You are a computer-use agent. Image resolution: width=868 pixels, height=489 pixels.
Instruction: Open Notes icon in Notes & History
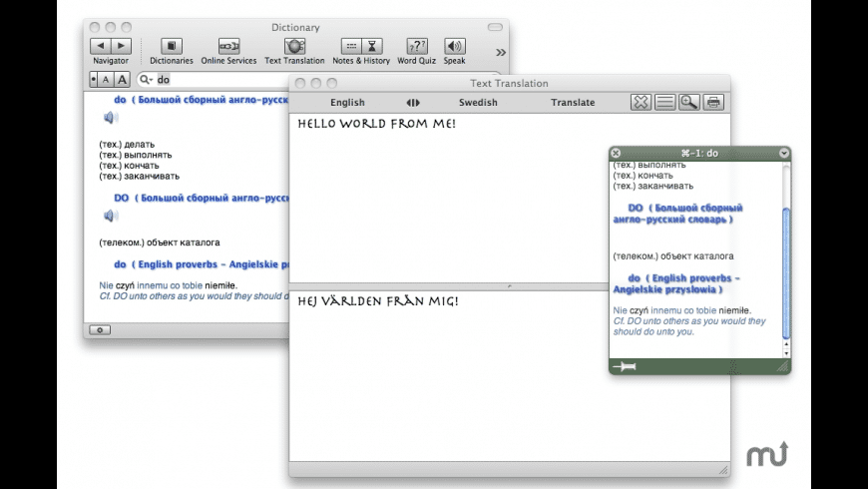pyautogui.click(x=351, y=46)
